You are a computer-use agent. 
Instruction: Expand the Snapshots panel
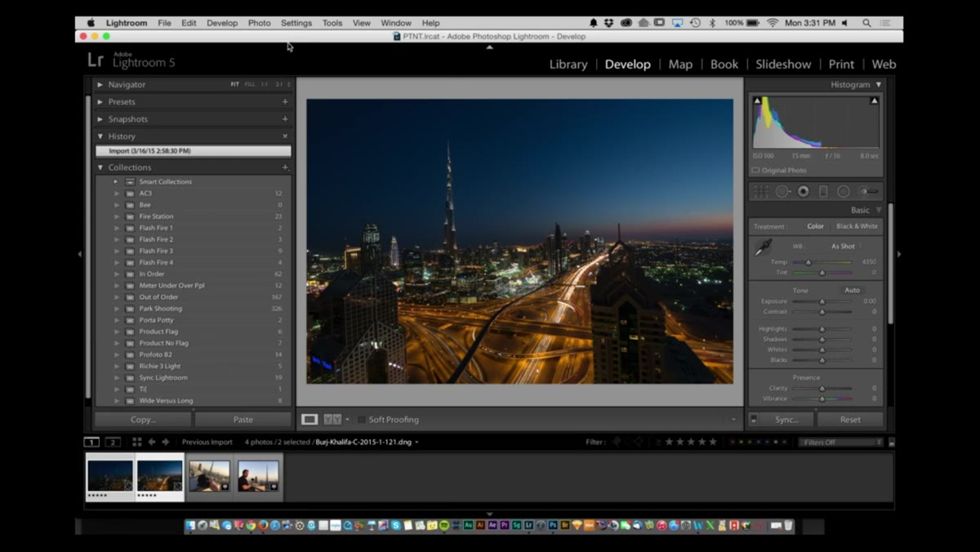[100, 119]
